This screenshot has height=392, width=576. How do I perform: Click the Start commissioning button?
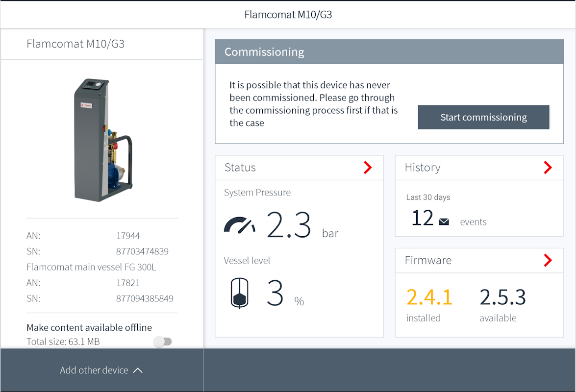[x=483, y=117]
